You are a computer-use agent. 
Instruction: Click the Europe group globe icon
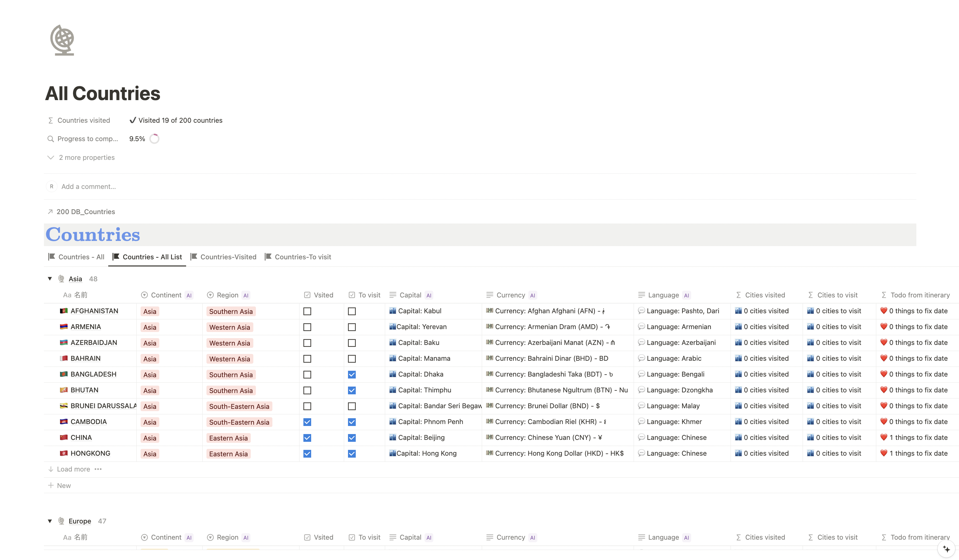coord(61,521)
